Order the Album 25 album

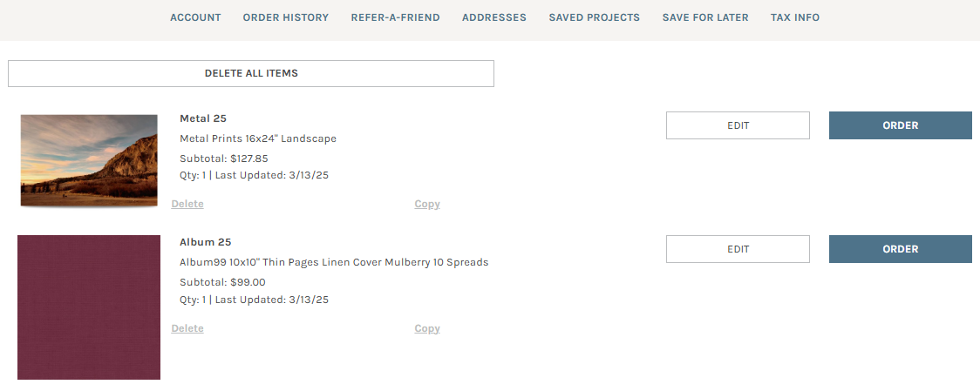[900, 249]
